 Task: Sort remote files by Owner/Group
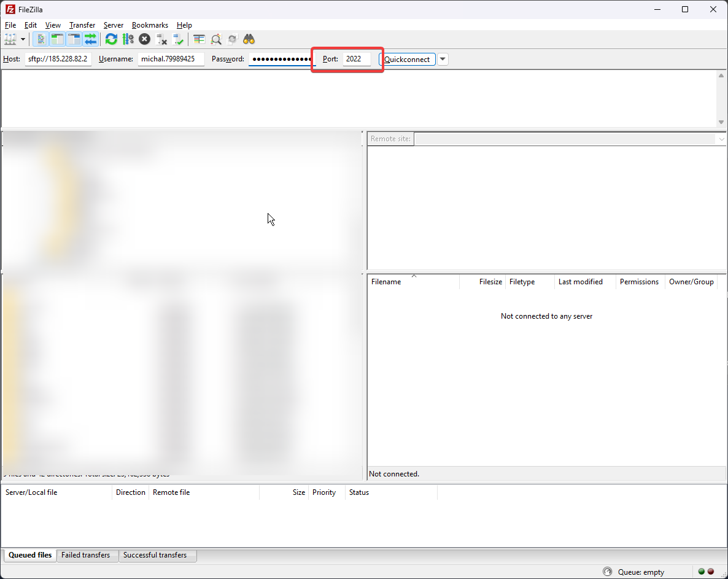(x=691, y=282)
